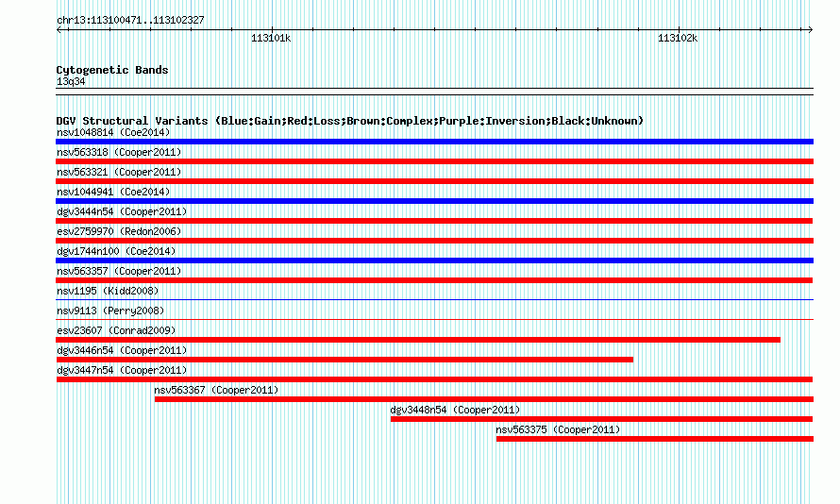Click the chr13:113100471..113102327 region label

pyautogui.click(x=130, y=20)
